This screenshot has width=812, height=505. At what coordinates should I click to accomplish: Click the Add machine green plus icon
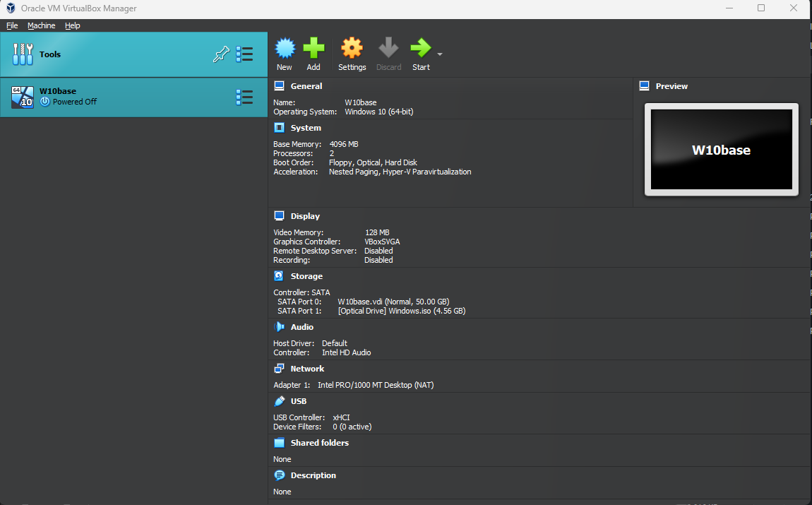click(314, 48)
